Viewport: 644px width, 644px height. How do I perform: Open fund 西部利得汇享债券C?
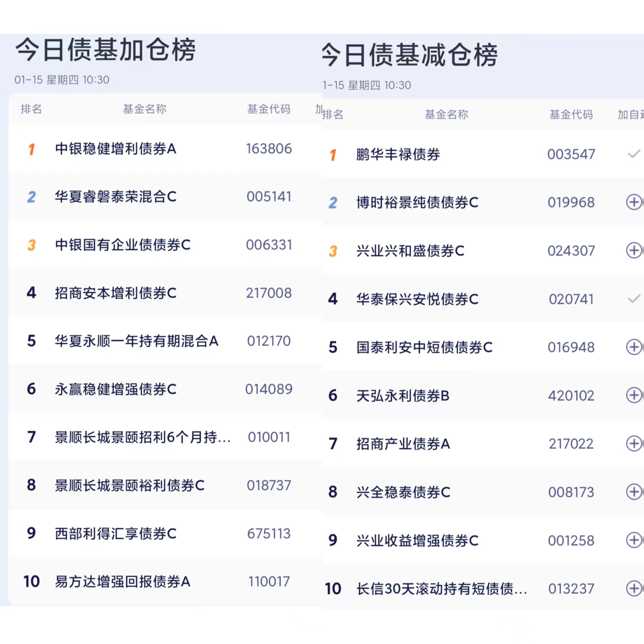[116, 534]
